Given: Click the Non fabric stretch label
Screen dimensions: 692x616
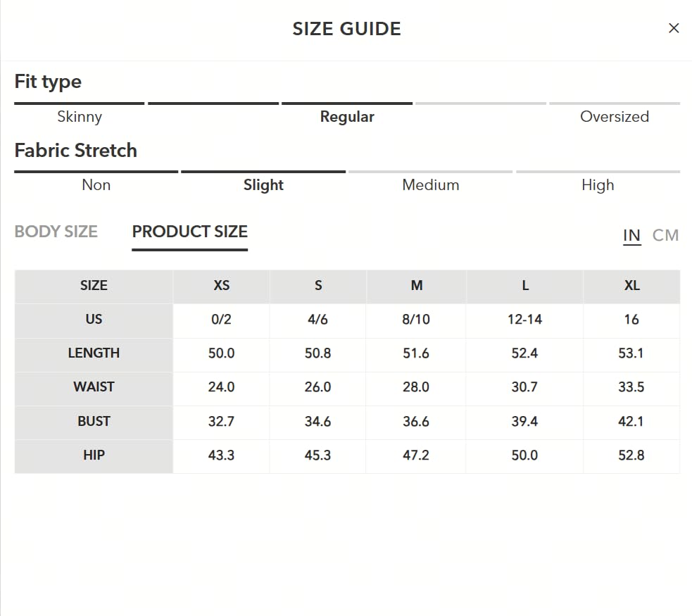Looking at the screenshot, I should pos(96,185).
